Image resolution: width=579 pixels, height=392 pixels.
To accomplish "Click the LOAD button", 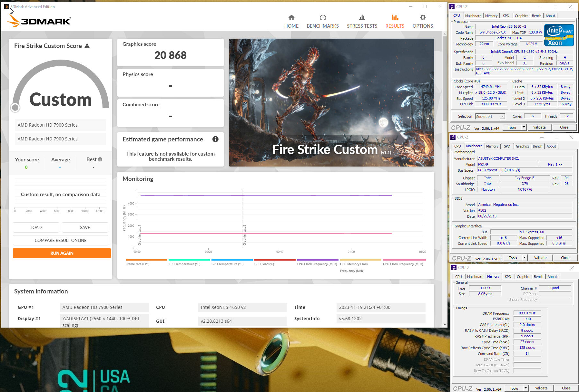I will point(36,227).
